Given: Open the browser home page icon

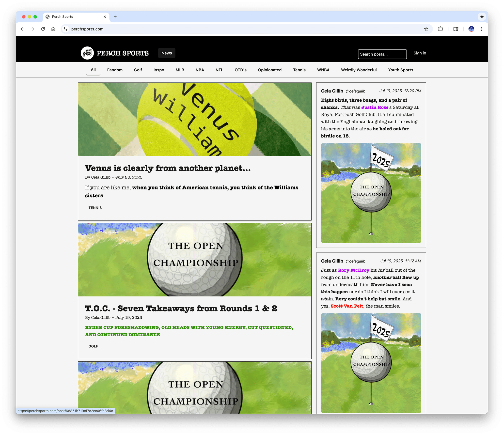Looking at the screenshot, I should click(53, 29).
